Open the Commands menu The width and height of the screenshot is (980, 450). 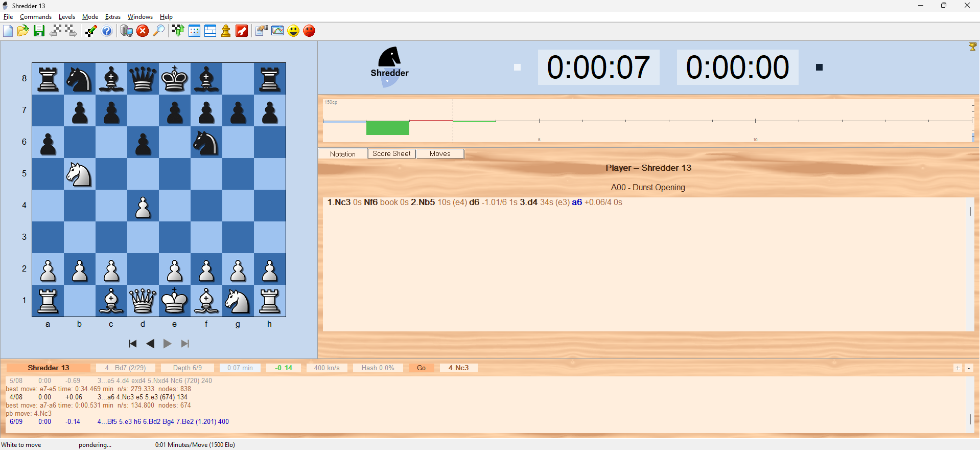36,17
